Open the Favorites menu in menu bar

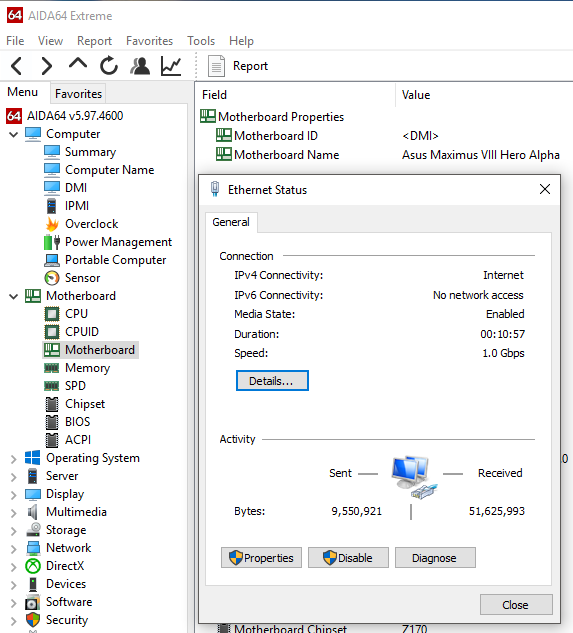click(149, 41)
